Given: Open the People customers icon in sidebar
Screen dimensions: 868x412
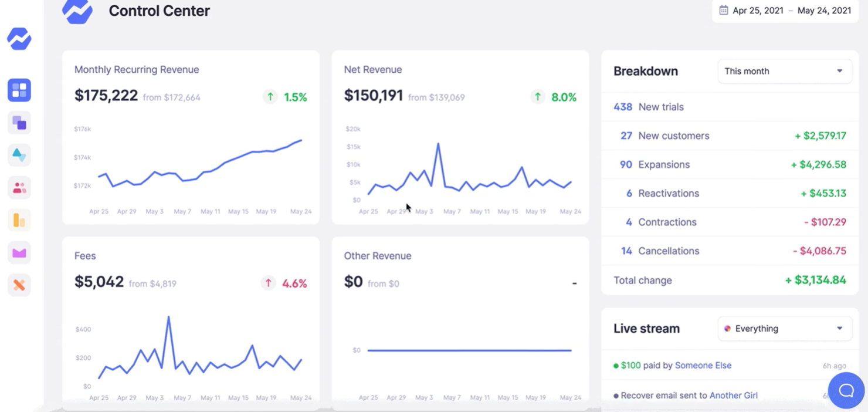Looking at the screenshot, I should [19, 187].
